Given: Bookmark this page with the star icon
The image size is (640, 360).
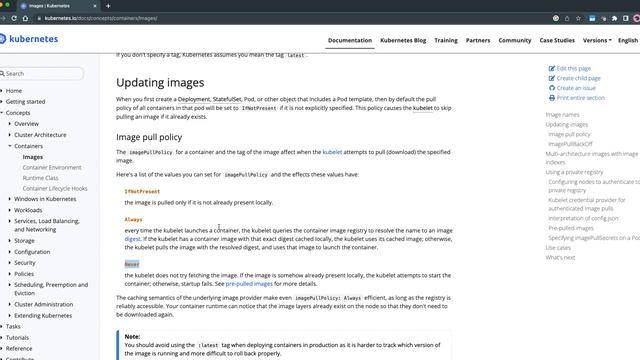Looking at the screenshot, I should point(578,18).
